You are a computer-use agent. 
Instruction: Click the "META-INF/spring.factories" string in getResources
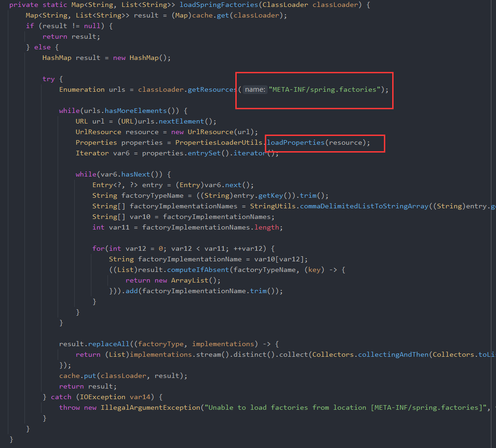(325, 89)
